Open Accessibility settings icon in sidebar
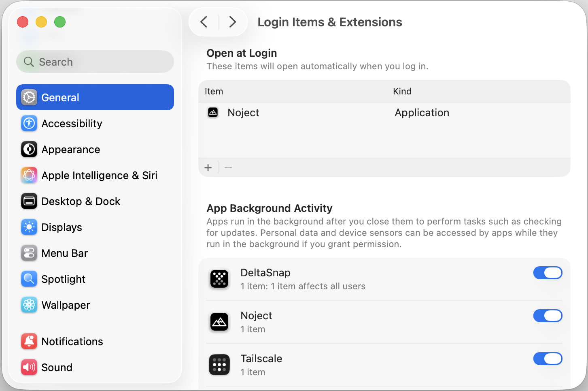 tap(29, 124)
